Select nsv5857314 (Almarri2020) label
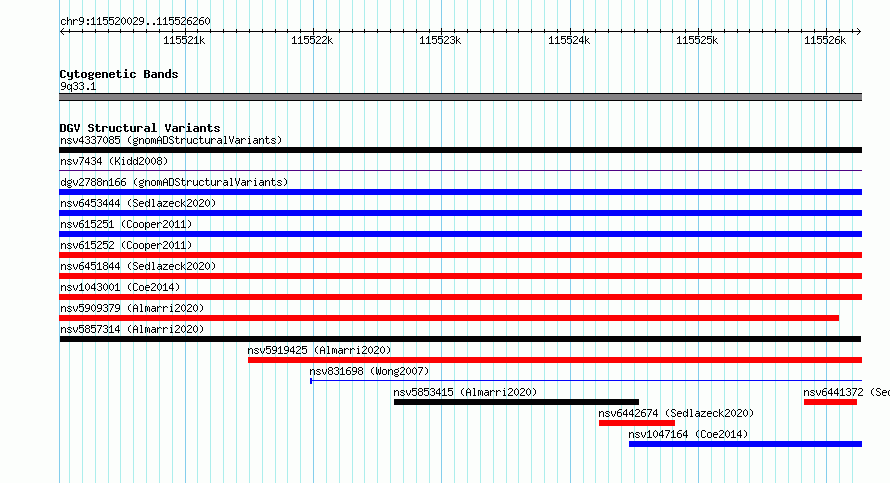This screenshot has height=483, width=890. [132, 329]
